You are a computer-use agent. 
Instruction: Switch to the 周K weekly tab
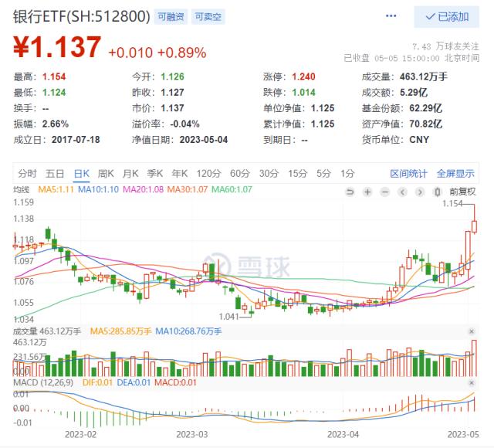click(x=106, y=173)
